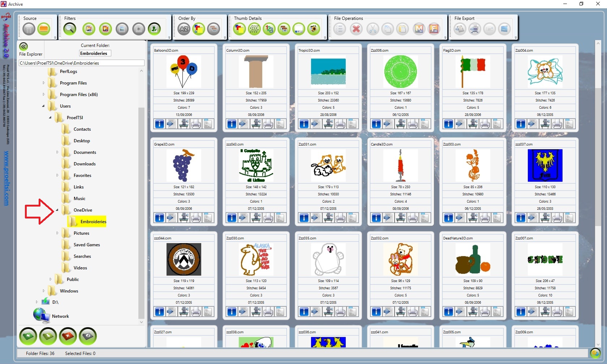
Task: Open File Export toolbar overflow arrow
Action: tap(516, 38)
